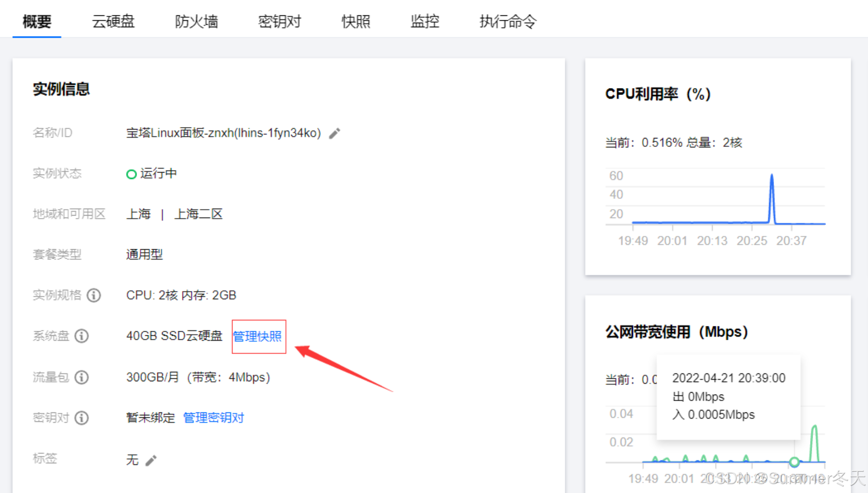Open the 密钥对 tab
The image size is (868, 493).
[279, 21]
